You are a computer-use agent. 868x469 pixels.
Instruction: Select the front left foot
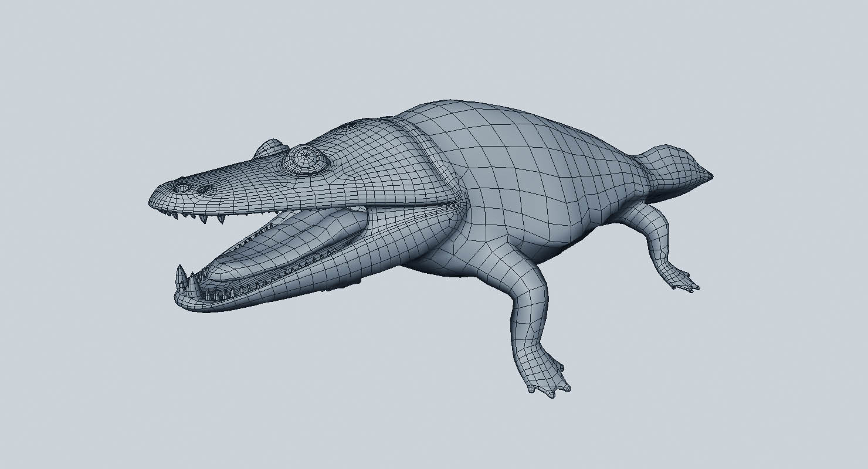545,381
